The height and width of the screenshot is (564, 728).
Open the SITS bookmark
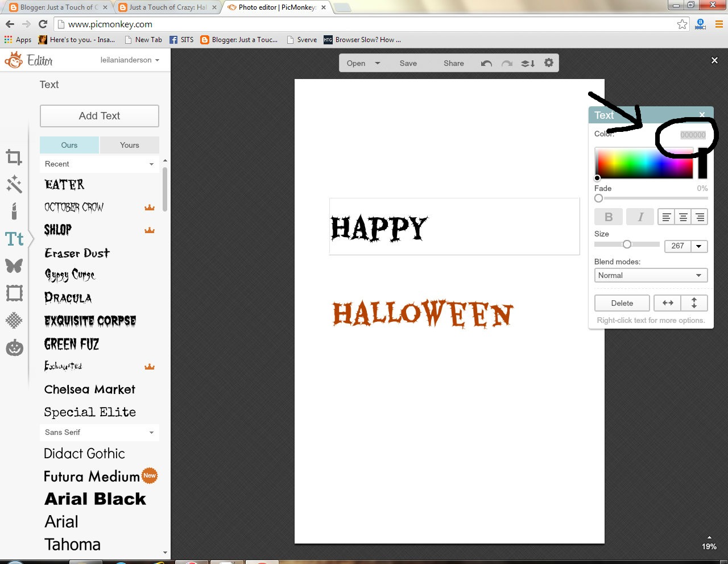[181, 40]
